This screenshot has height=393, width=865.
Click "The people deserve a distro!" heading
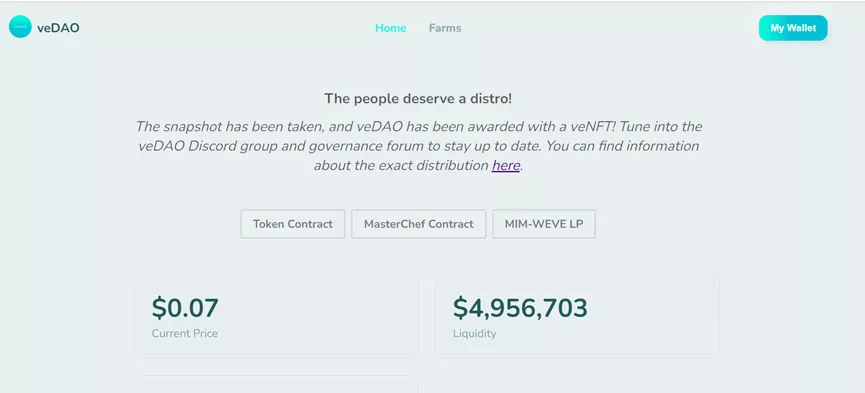tap(418, 99)
